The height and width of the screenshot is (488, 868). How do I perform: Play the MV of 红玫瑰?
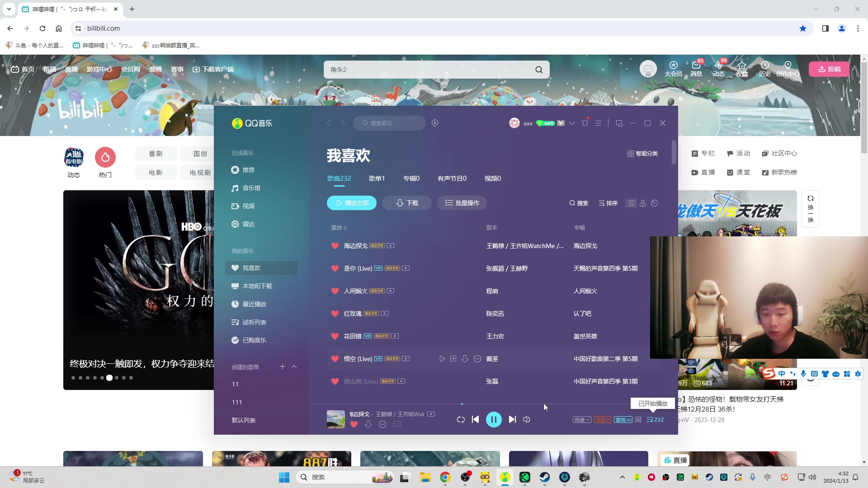click(385, 314)
